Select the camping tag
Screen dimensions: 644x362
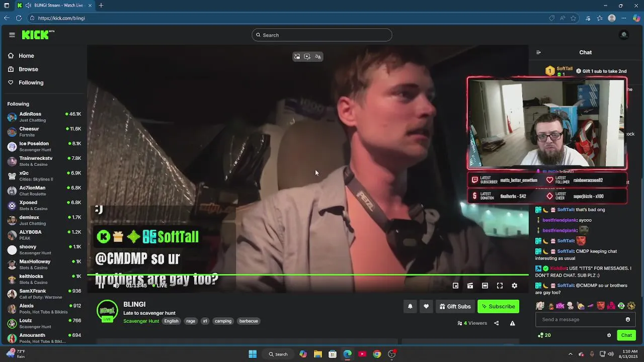pyautogui.click(x=223, y=321)
